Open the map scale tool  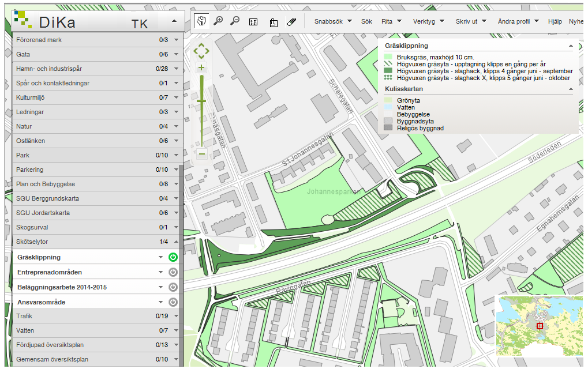[253, 22]
